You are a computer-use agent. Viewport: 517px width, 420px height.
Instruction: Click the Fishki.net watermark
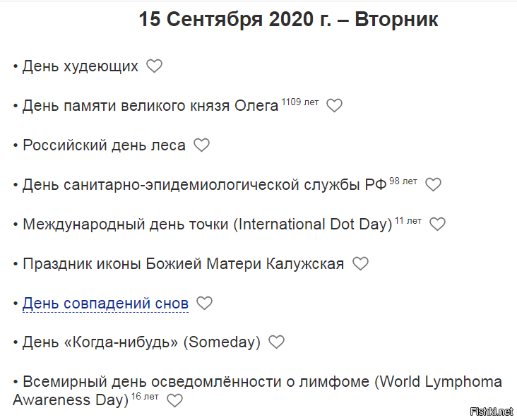[x=491, y=411]
